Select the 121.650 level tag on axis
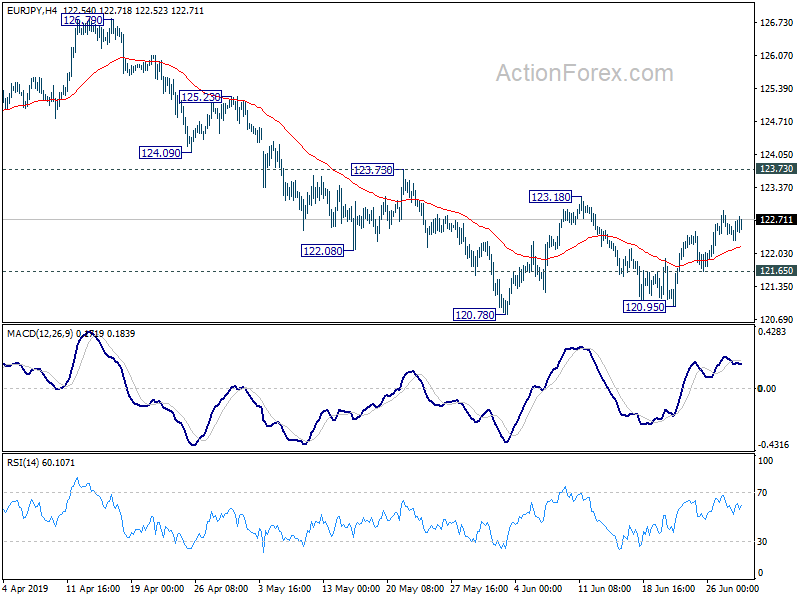800x600 pixels. (776, 270)
